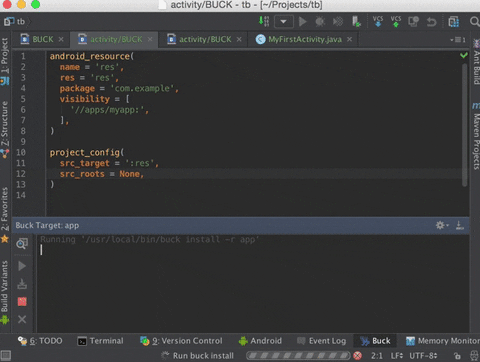This screenshot has width=480, height=362.
Task: Open the 9: Version Control tool window
Action: 181,341
